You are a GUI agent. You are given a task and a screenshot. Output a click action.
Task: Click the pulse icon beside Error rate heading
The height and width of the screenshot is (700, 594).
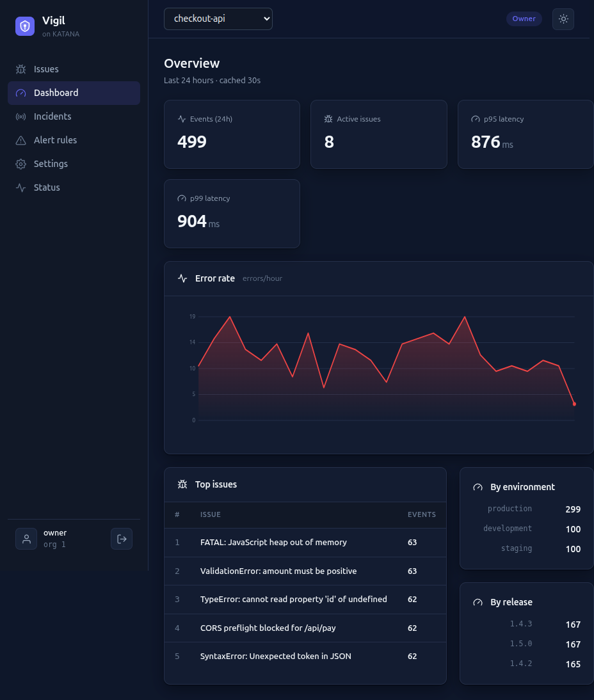pyautogui.click(x=182, y=278)
